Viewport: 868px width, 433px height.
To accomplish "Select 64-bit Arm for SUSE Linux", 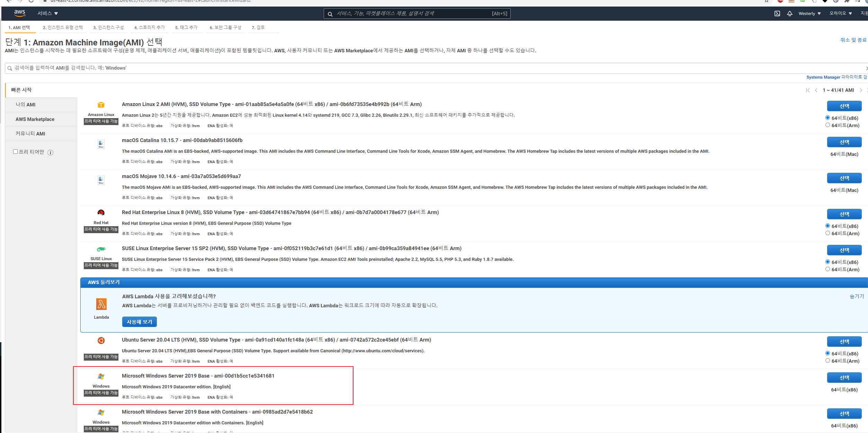I will (828, 269).
